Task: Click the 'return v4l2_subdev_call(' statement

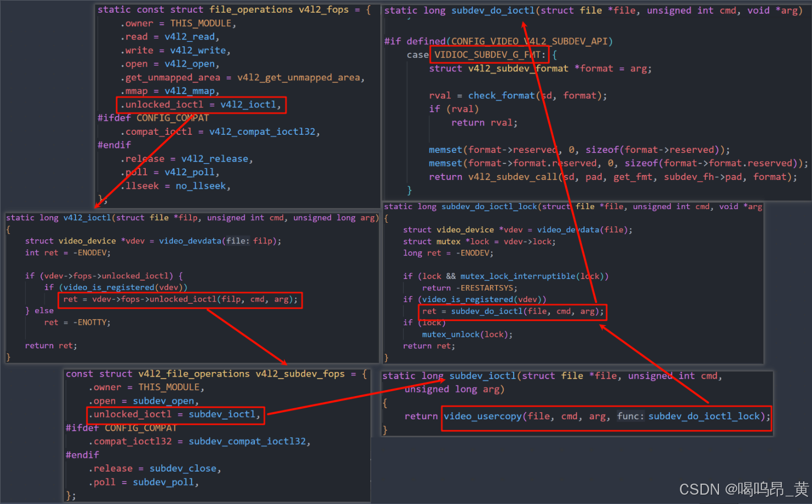Action: [613, 177]
